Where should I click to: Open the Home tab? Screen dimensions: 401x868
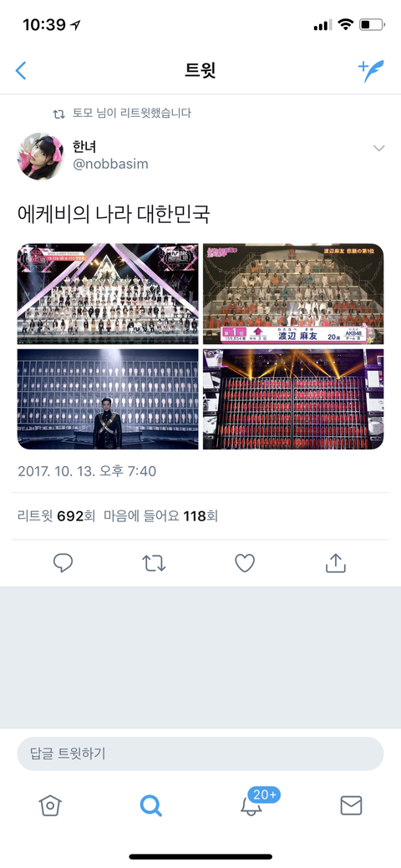pos(50,805)
